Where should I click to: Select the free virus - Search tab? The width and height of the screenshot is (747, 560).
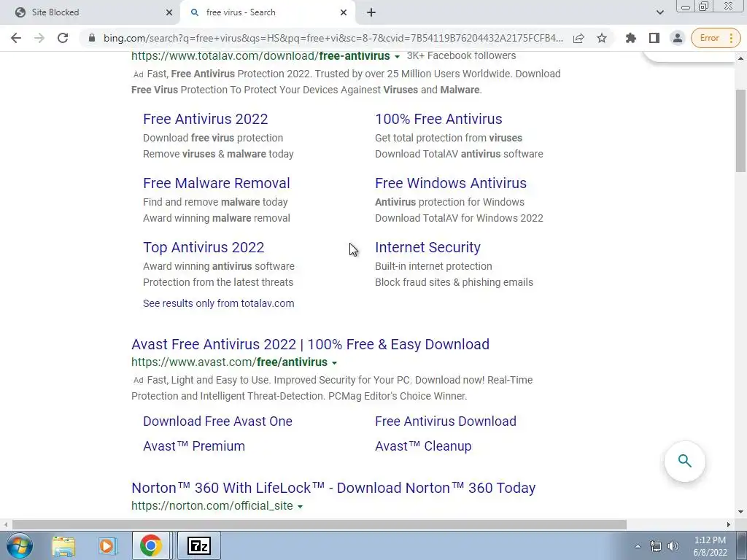tap(267, 12)
